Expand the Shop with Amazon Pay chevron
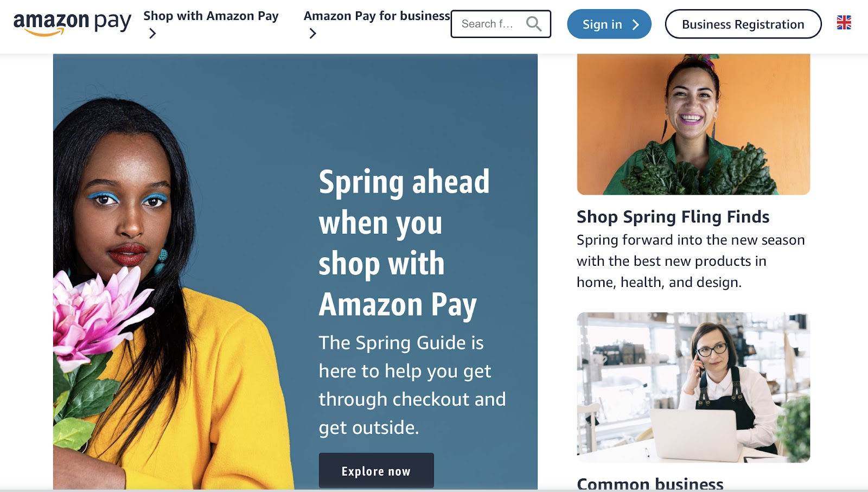The image size is (868, 492). (x=152, y=34)
